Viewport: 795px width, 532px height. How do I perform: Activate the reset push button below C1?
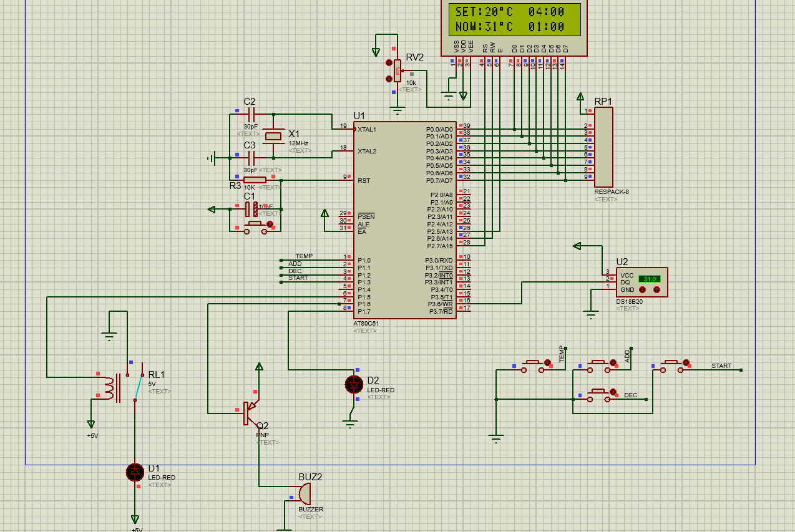[270, 223]
